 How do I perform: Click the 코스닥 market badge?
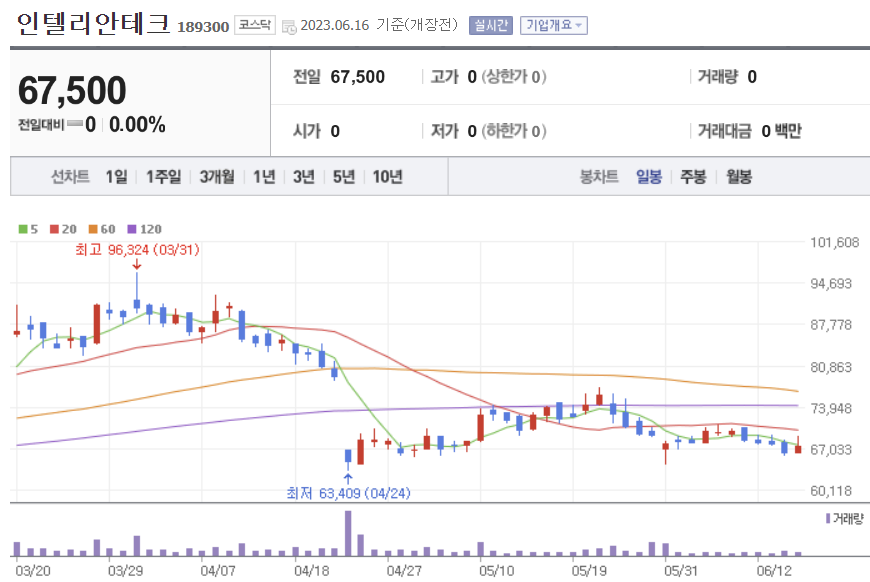(255, 25)
